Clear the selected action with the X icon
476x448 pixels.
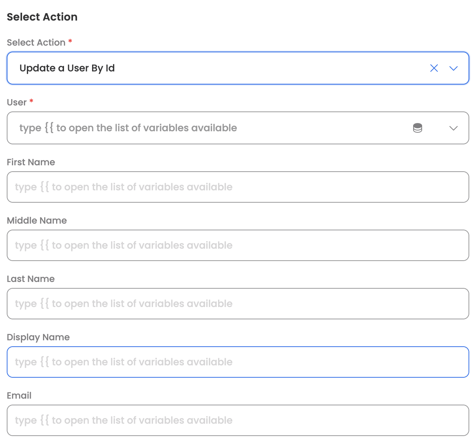[434, 68]
